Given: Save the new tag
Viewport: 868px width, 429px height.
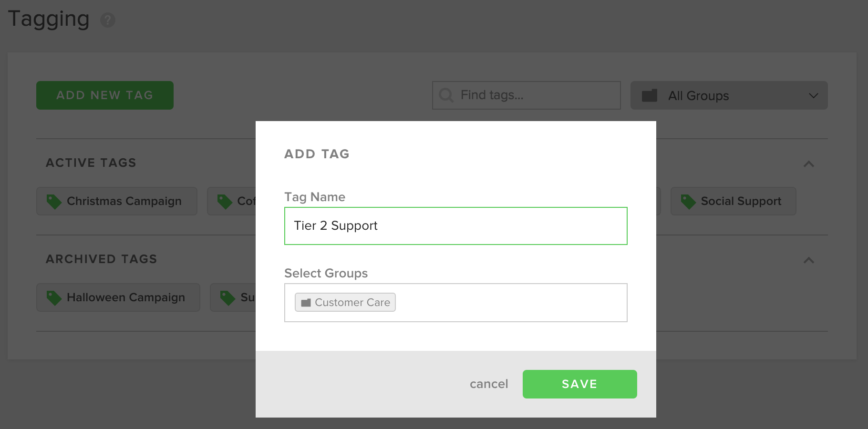Looking at the screenshot, I should [x=579, y=384].
